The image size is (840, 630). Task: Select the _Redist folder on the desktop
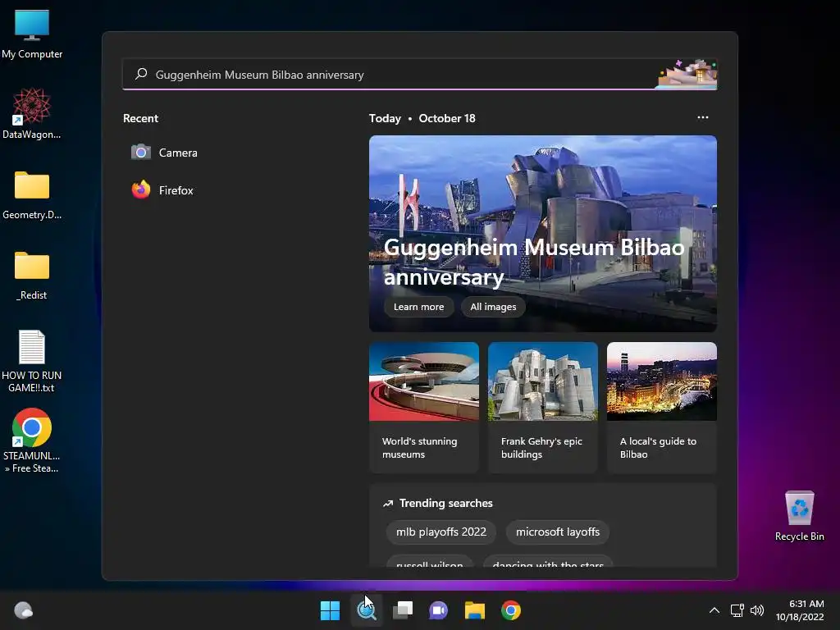click(x=32, y=275)
